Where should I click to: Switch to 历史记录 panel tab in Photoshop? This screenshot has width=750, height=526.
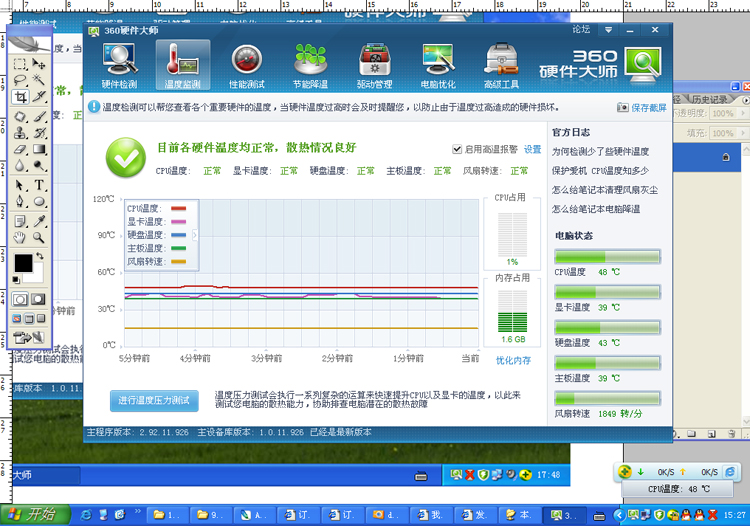point(710,99)
